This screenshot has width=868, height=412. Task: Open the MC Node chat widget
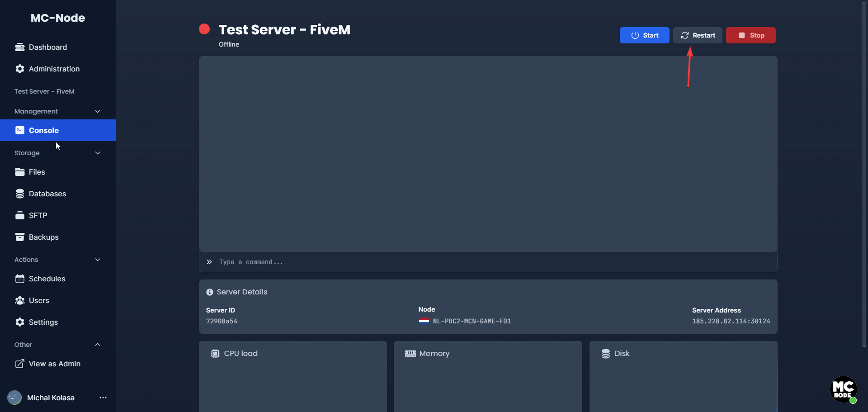tap(844, 389)
